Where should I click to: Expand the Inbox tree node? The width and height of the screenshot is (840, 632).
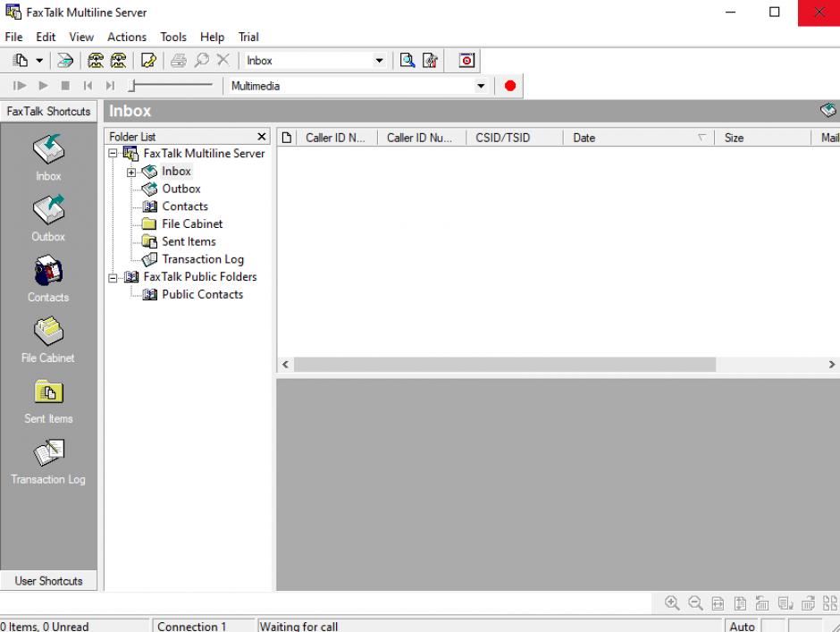[130, 172]
